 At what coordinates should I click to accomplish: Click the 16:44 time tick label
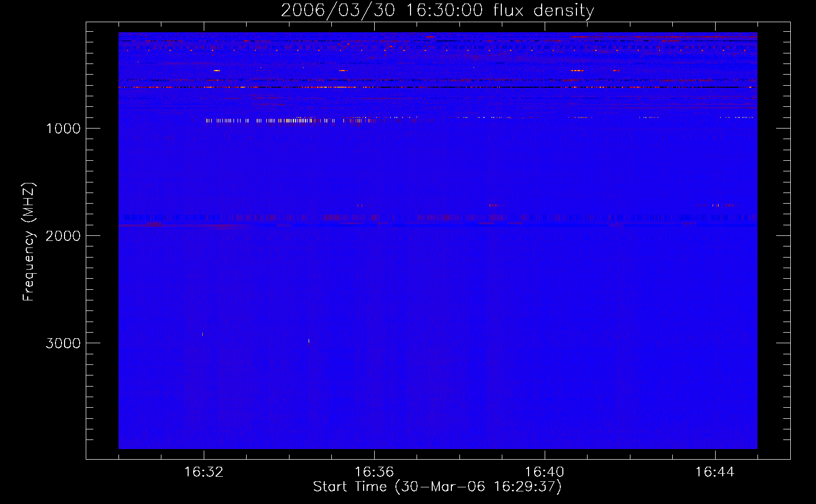pos(715,472)
